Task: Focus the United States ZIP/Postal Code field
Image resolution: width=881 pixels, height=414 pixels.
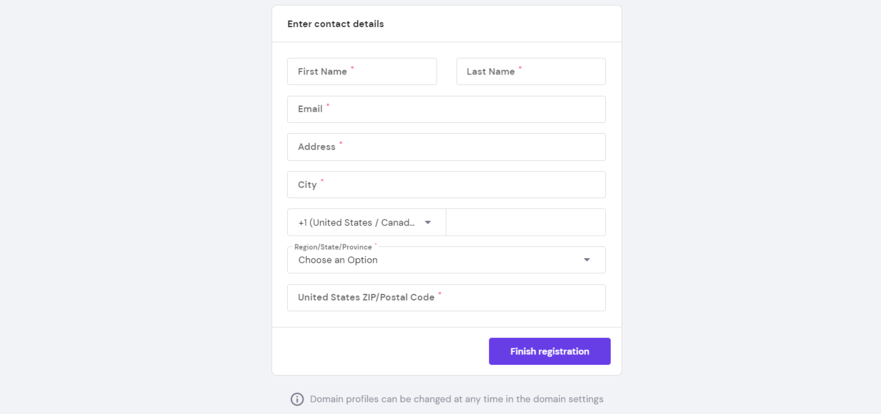Action: [x=446, y=298]
